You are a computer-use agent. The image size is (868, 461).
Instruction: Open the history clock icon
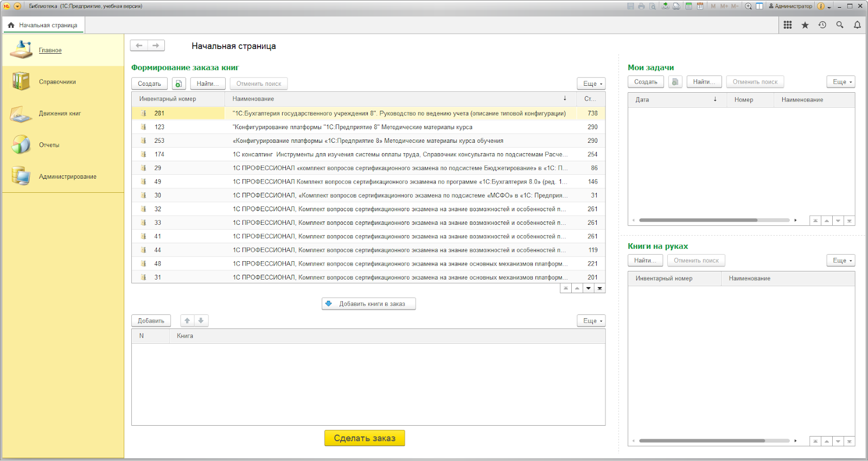pos(822,25)
